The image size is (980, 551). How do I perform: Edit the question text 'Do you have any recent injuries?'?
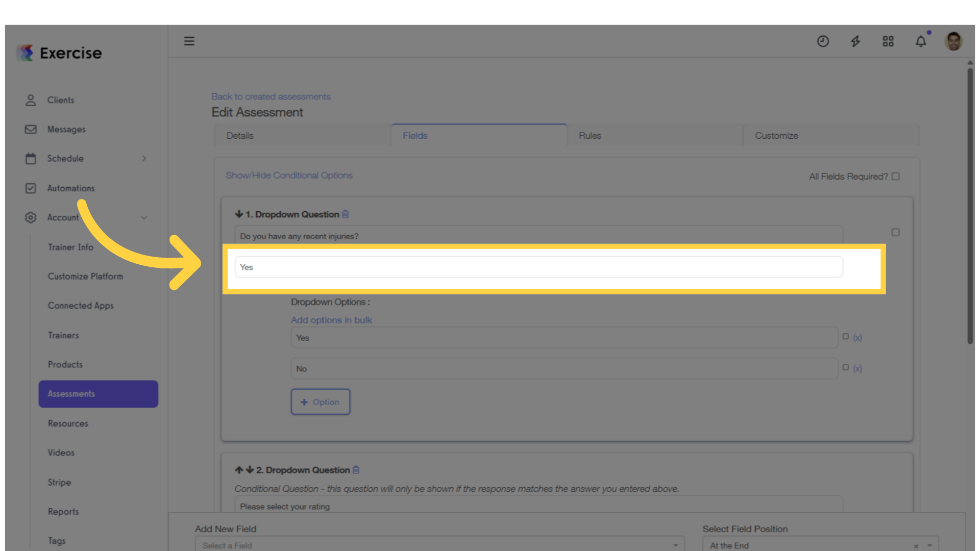click(538, 236)
